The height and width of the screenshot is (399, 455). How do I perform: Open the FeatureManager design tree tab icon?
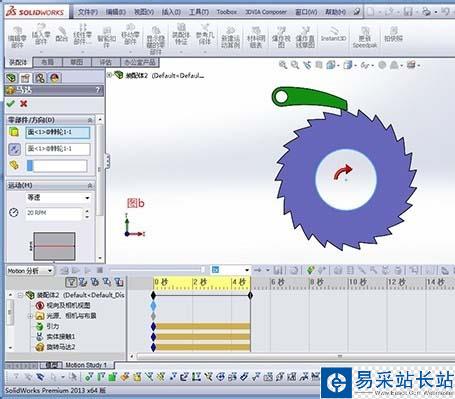11,78
